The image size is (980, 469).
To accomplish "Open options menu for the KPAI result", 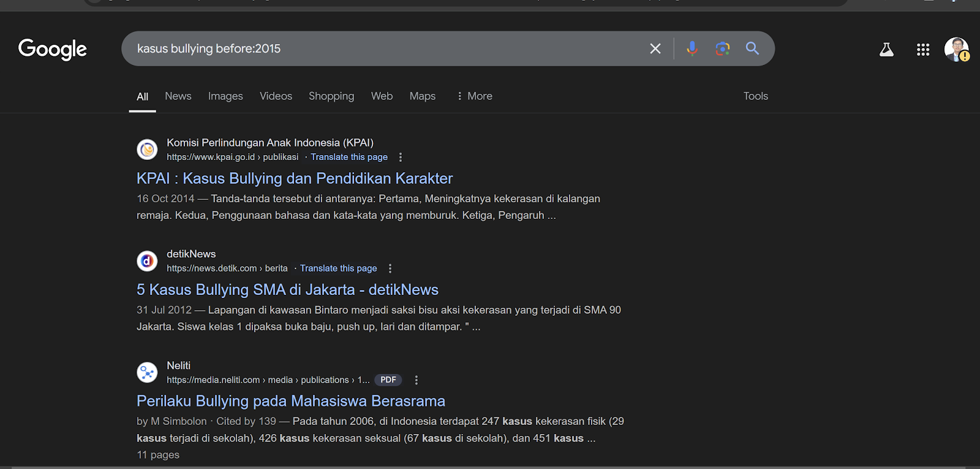I will click(x=401, y=158).
